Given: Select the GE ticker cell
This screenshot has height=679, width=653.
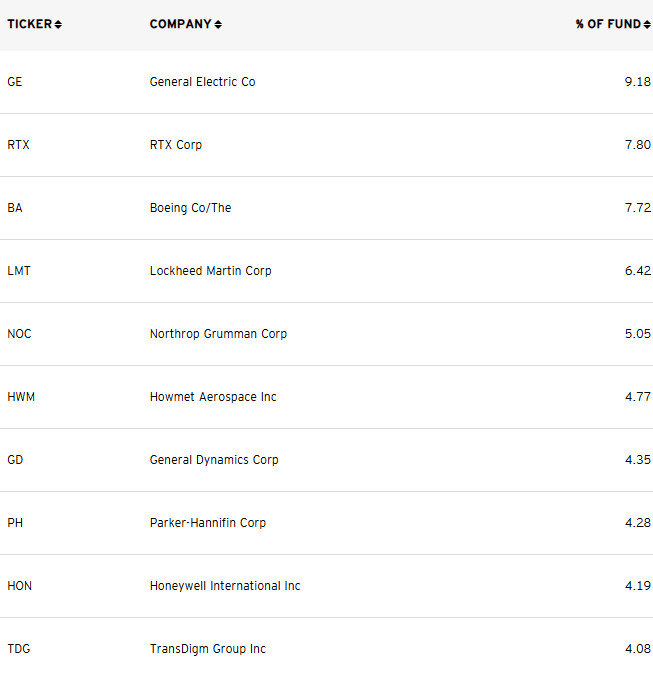Looking at the screenshot, I should (x=15, y=82).
